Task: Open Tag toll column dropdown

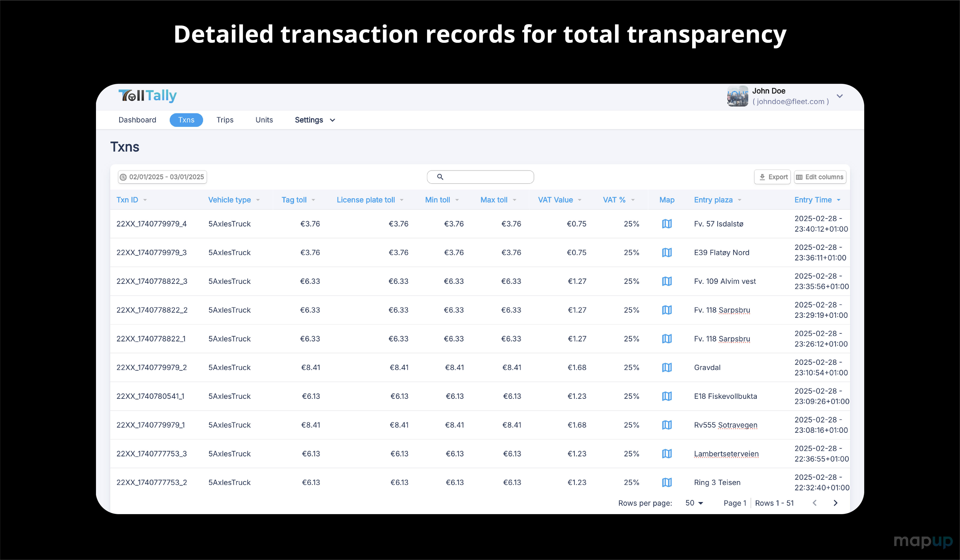Action: [x=313, y=200]
